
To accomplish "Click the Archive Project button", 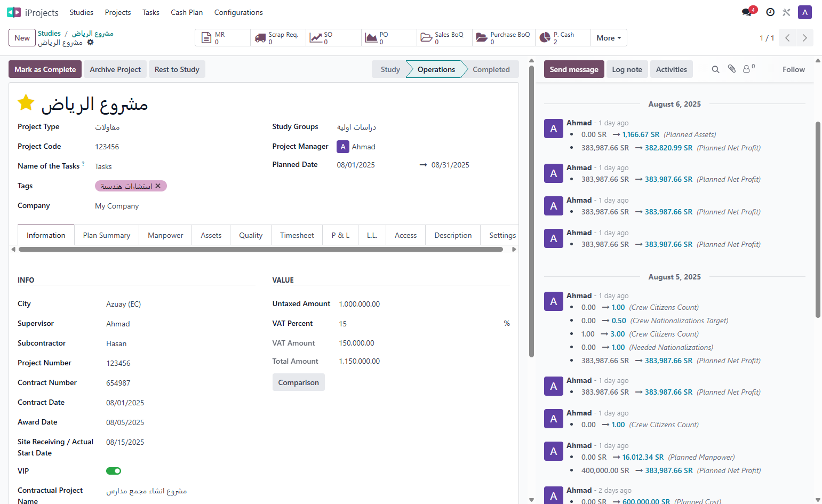I will point(115,69).
